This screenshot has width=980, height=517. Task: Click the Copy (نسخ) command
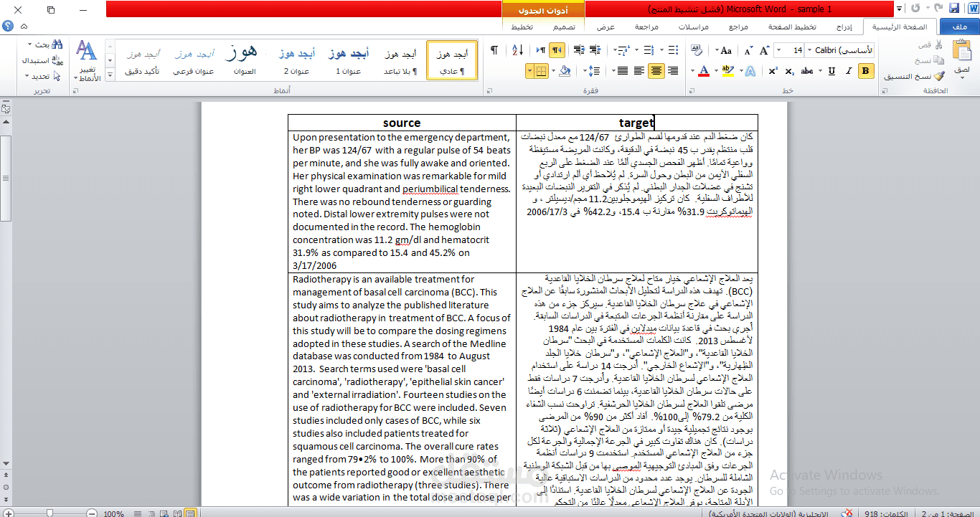(x=930, y=60)
